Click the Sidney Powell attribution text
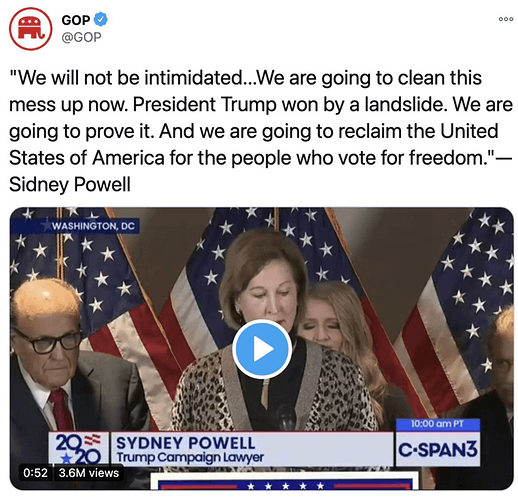Viewport: 518px width, 500px height. pos(70,184)
